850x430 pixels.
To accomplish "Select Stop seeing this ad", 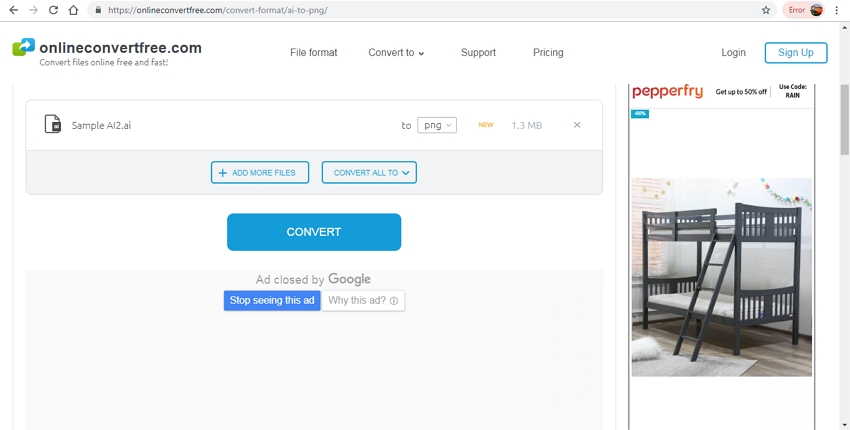I will [x=272, y=300].
